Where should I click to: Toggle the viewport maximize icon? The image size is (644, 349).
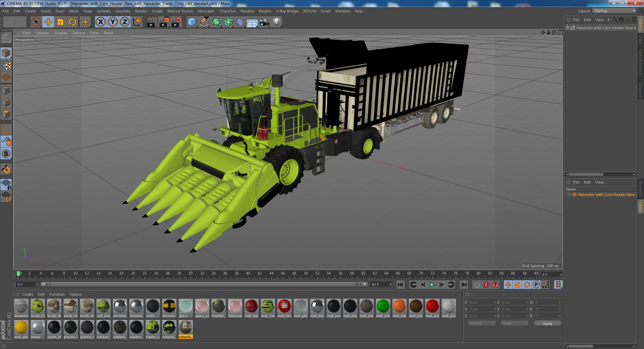pyautogui.click(x=559, y=33)
